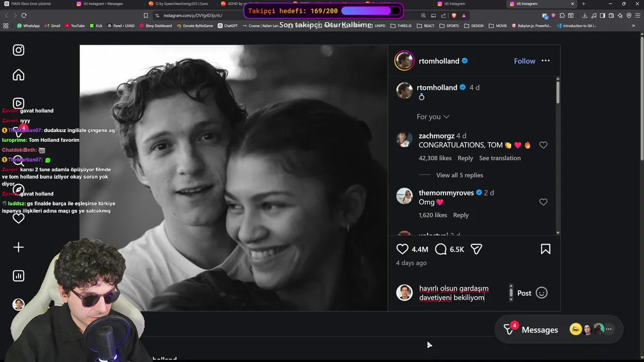644x362 pixels.
Task: Open the emoji picker beside Post
Action: pos(541,293)
